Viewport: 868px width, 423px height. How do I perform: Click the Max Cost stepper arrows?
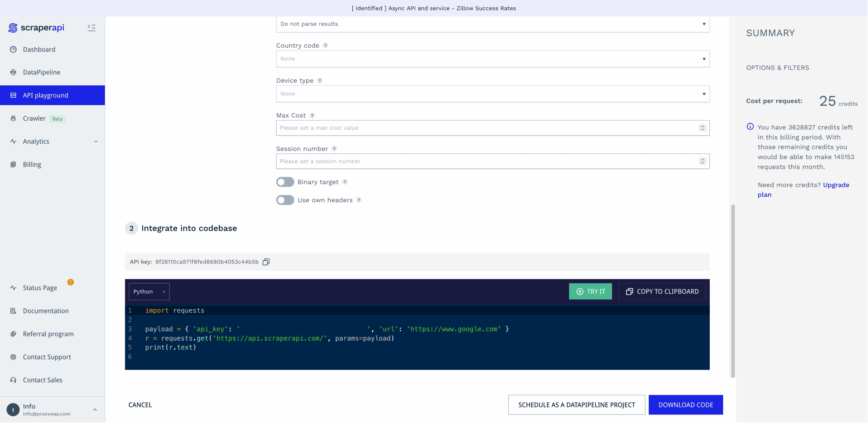(x=702, y=128)
